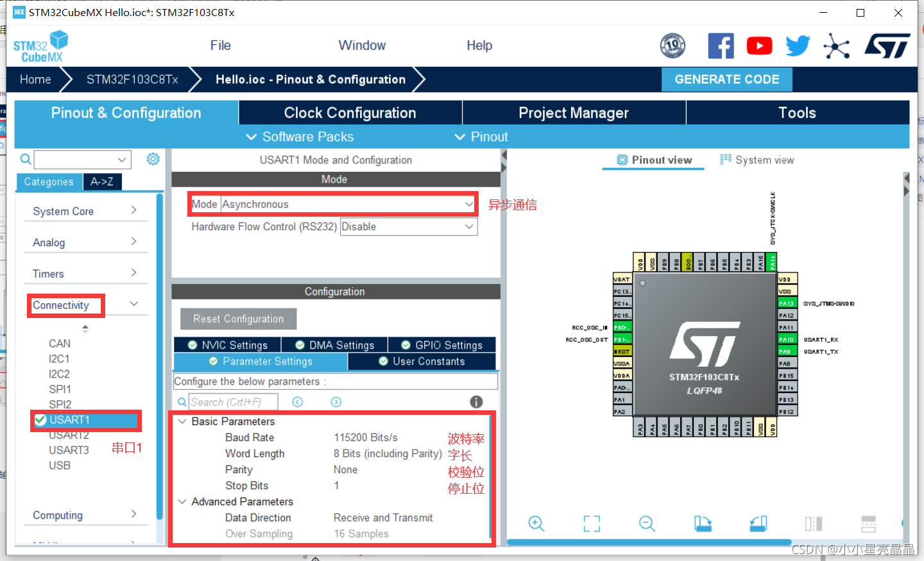Click the Reset Configuration button

(238, 319)
